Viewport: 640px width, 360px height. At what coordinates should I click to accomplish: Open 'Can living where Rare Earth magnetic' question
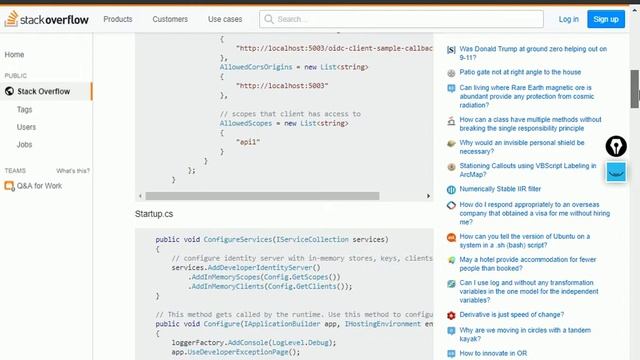pyautogui.click(x=527, y=96)
